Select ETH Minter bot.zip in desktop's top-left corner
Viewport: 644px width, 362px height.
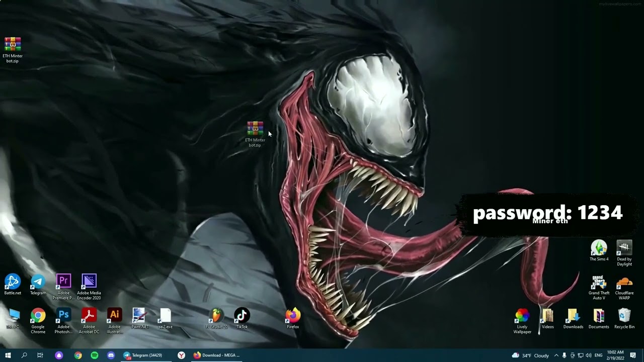pyautogui.click(x=13, y=50)
